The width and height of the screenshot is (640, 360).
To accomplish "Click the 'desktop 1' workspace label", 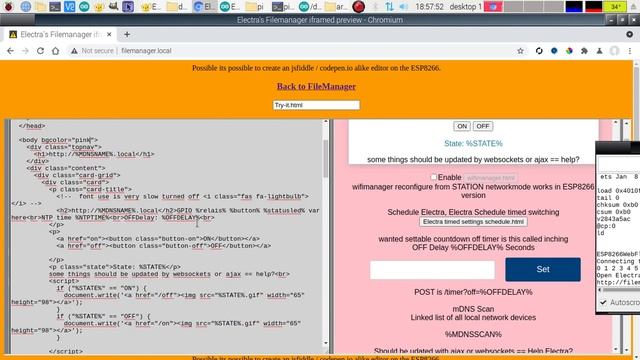I will pos(465,7).
